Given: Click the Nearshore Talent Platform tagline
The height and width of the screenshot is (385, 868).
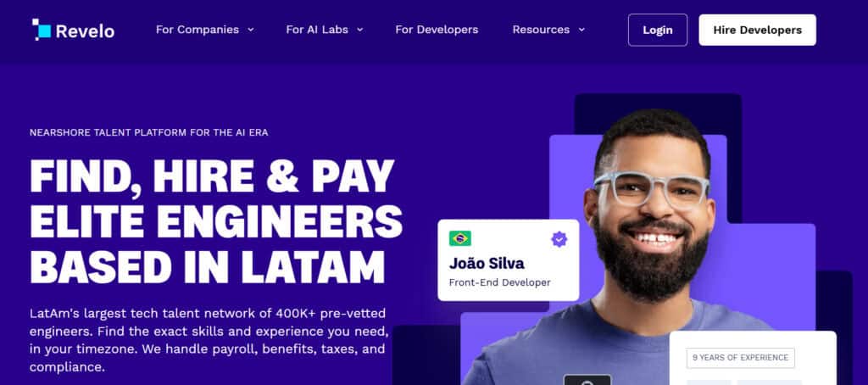Looking at the screenshot, I should pos(149,133).
